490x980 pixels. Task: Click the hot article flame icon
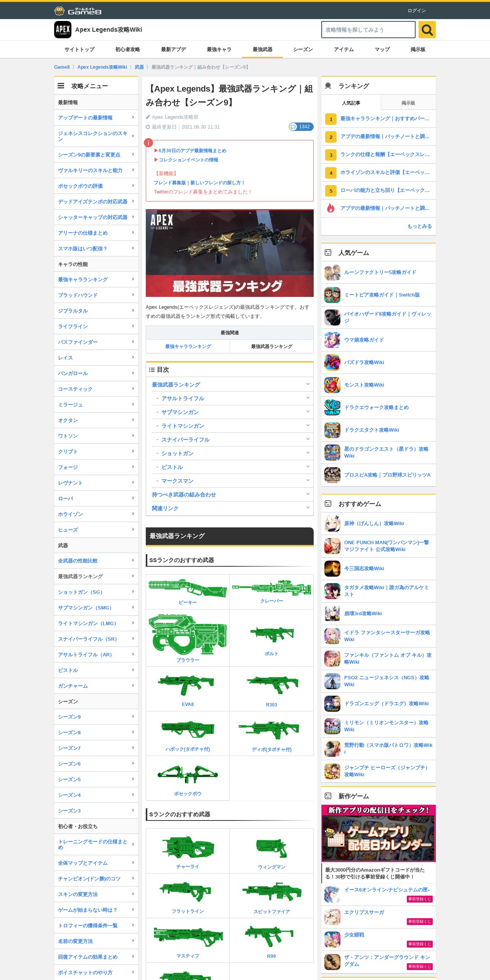coord(330,208)
